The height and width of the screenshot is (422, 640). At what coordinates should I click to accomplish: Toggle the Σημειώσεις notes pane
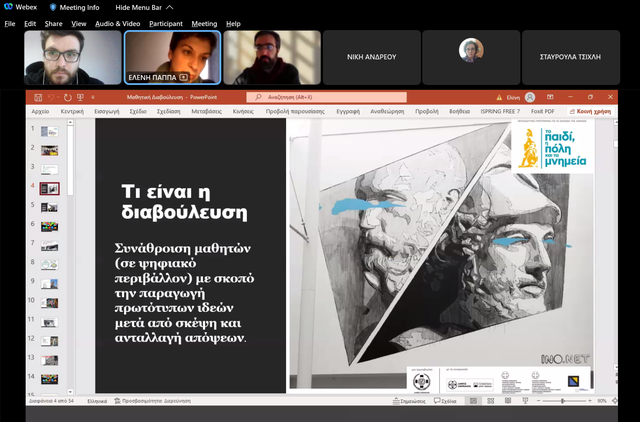(409, 401)
